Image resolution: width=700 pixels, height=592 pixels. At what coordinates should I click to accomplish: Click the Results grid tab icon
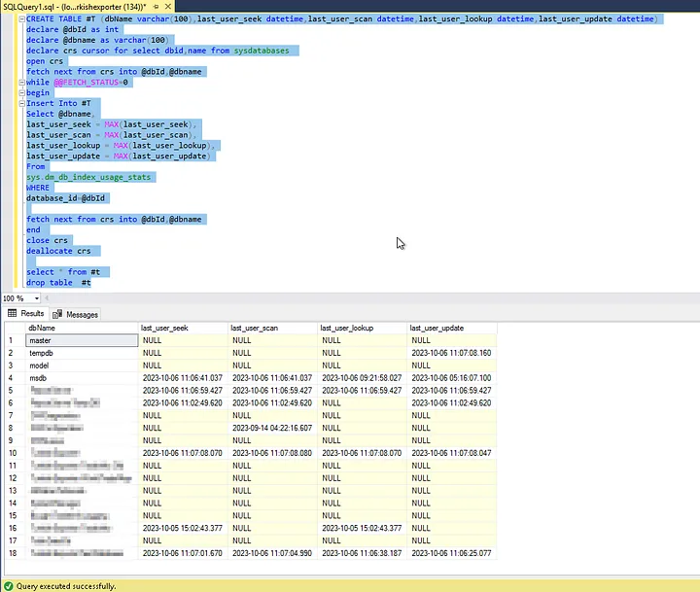[12, 314]
